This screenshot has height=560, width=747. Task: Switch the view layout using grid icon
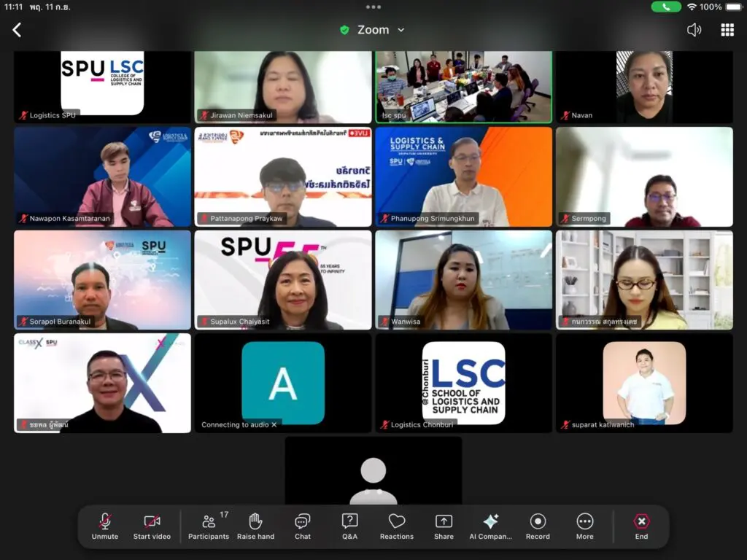point(727,30)
